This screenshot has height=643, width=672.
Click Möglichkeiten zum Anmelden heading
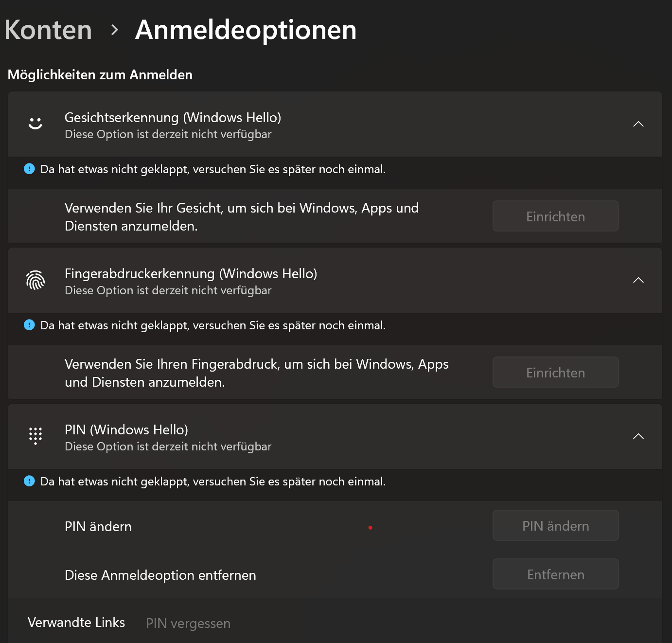click(x=100, y=75)
